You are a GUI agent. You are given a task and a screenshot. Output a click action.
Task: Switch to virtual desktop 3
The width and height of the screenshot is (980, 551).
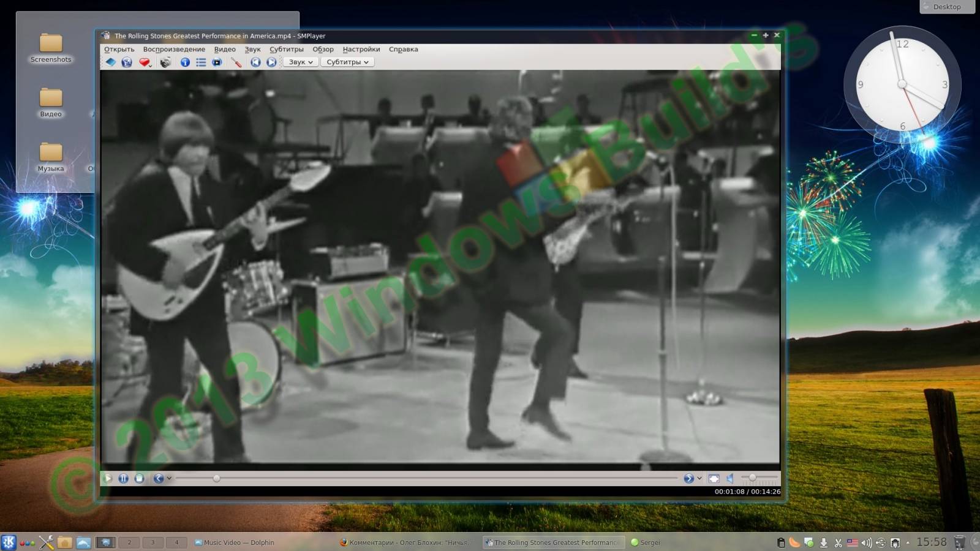tap(153, 542)
